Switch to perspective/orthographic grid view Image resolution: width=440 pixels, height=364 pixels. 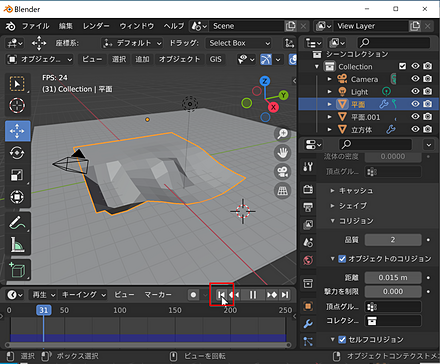[x=282, y=191]
